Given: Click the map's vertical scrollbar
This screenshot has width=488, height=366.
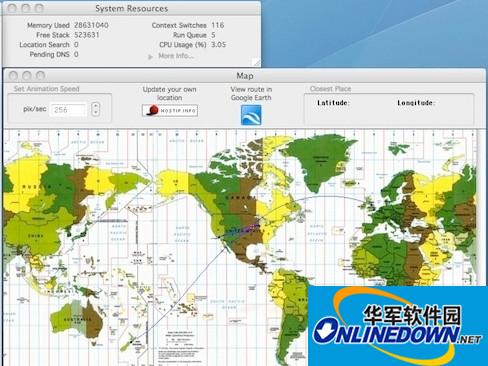Looking at the screenshot, I should coord(480,208).
